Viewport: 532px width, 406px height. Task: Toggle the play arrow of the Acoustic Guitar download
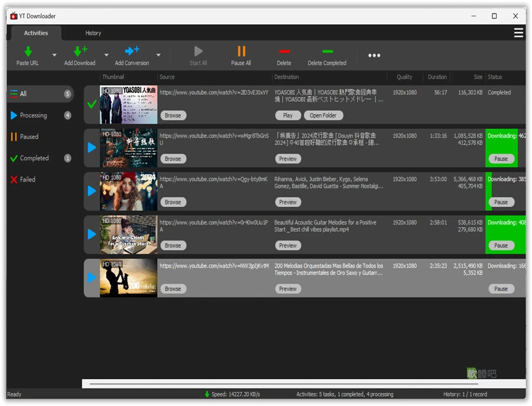pyautogui.click(x=92, y=235)
